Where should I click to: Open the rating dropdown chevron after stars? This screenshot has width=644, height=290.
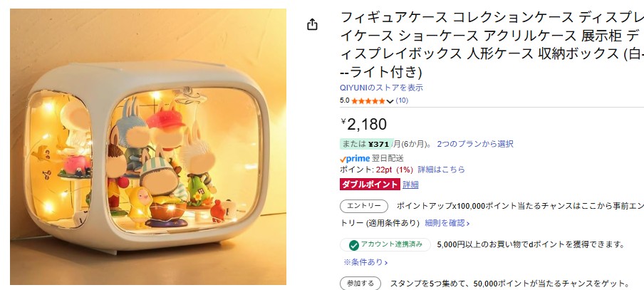390,101
